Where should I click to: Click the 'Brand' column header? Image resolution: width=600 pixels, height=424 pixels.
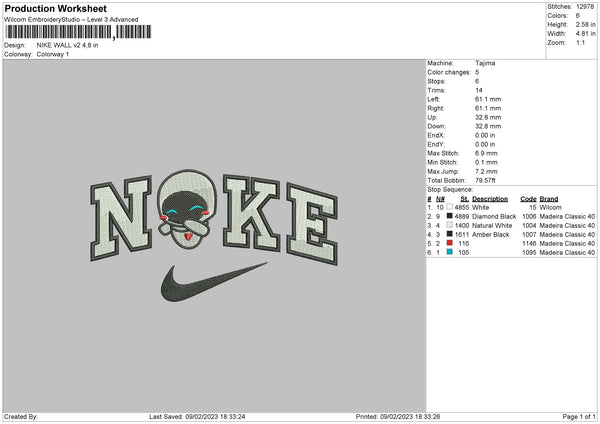549,199
